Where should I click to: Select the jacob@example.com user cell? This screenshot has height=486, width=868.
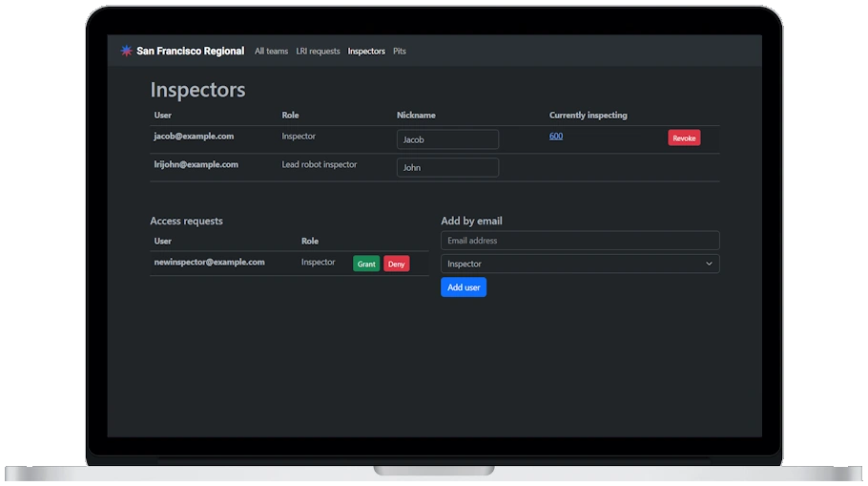coord(194,137)
